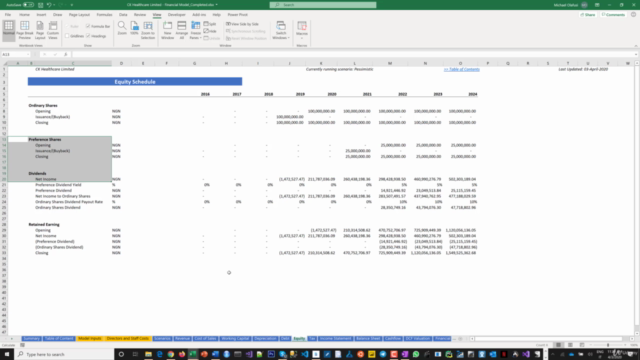640x360 pixels.
Task: Click vertical scrollbar up arrow
Action: pos(637,63)
